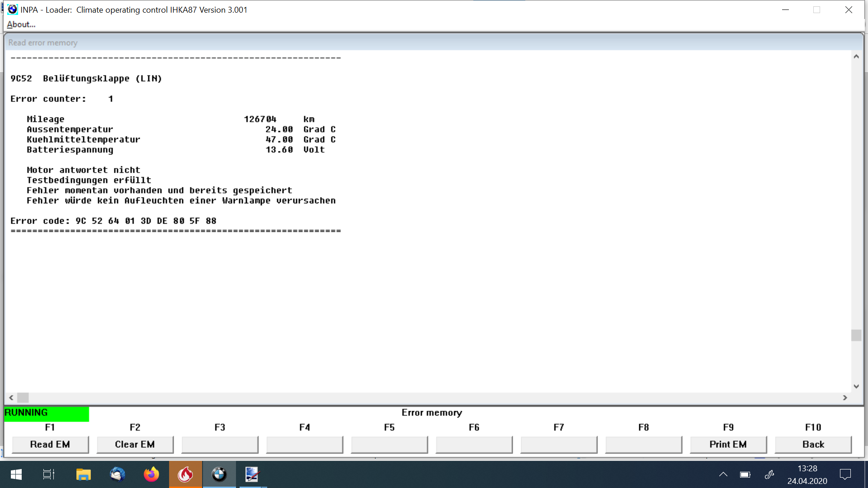The height and width of the screenshot is (488, 868).
Task: Click error title '9C52 Belüftungsklappe (LIN)'
Action: (86, 79)
